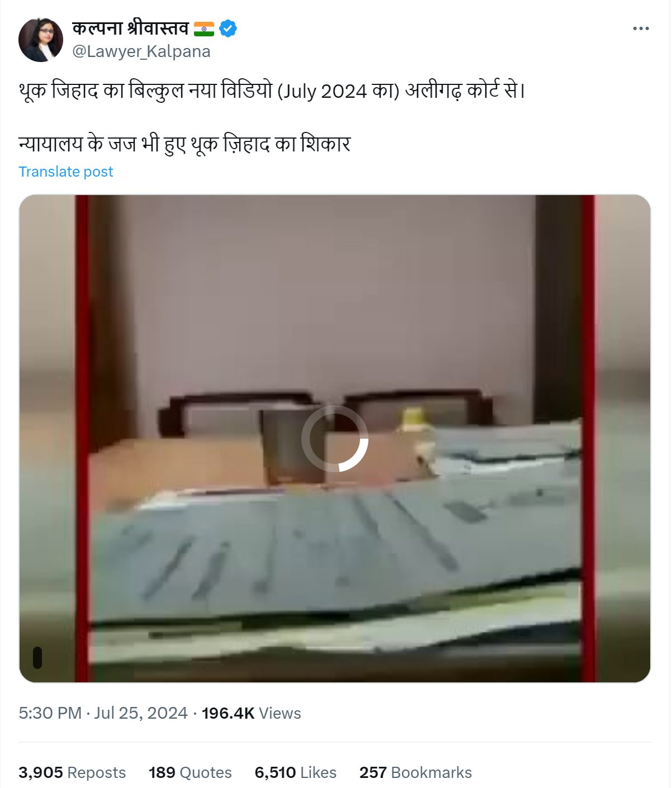The image size is (672, 788).
Task: Show the 6,510 Likes list
Action: [296, 772]
